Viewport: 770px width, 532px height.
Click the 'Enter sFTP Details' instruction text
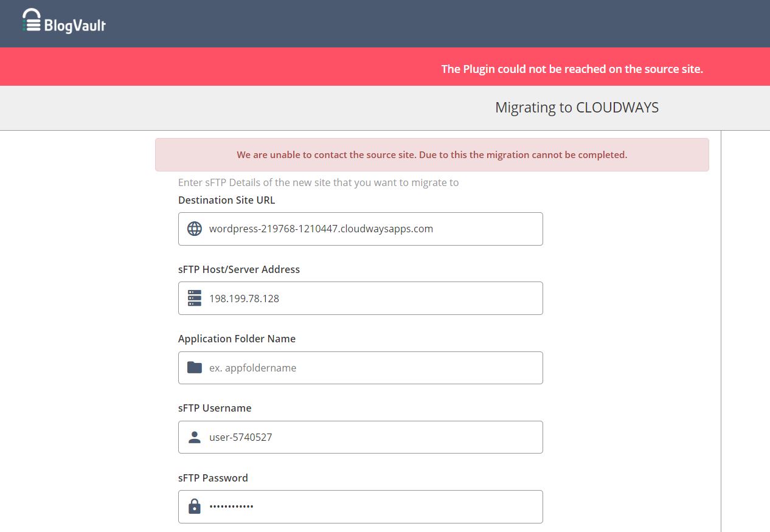coord(319,182)
